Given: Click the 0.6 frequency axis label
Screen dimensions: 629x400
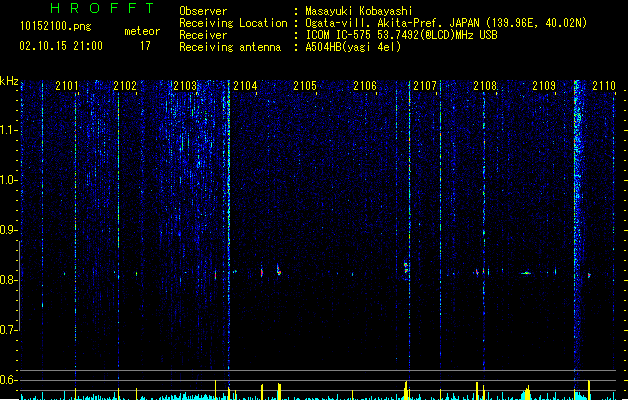Looking at the screenshot, I should pos(8,380).
